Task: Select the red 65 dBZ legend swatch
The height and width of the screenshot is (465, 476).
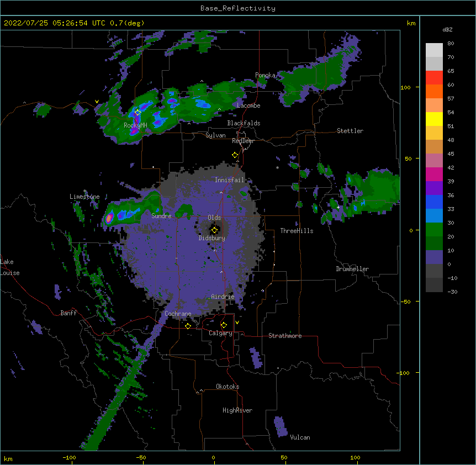Action: click(434, 77)
